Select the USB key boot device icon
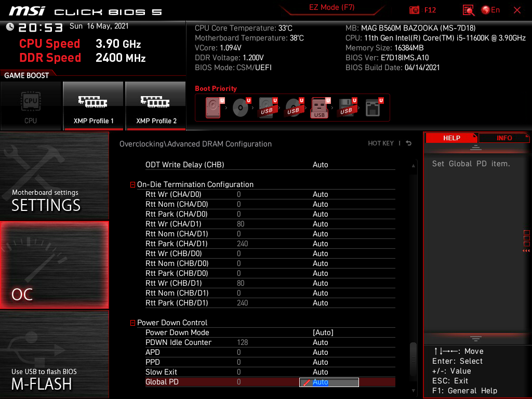 pyautogui.click(x=320, y=108)
